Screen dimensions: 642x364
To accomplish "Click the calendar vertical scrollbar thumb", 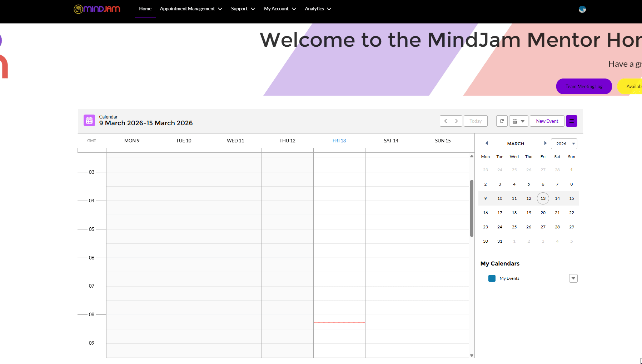I will click(472, 208).
